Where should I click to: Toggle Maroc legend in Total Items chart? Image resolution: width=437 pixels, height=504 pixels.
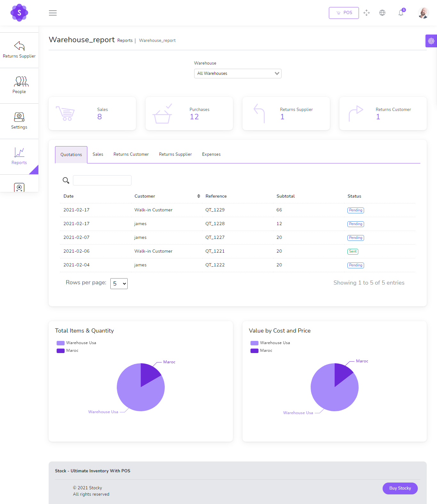click(68, 351)
